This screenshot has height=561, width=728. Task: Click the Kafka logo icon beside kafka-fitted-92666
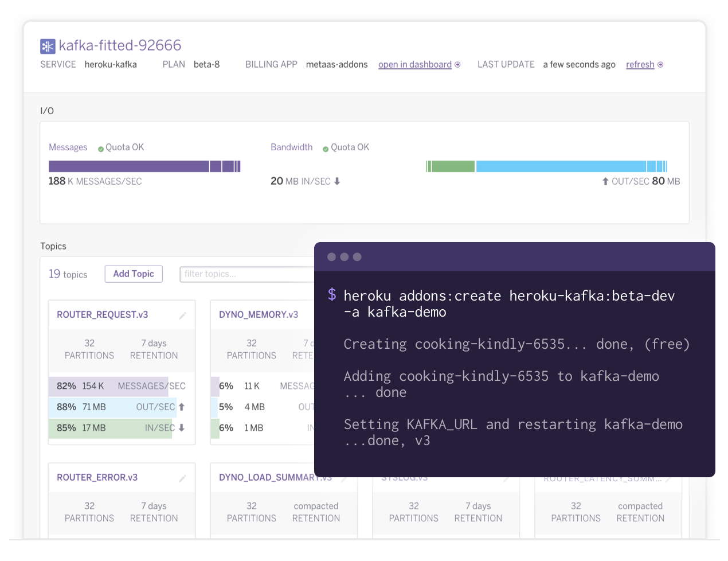[x=48, y=46]
